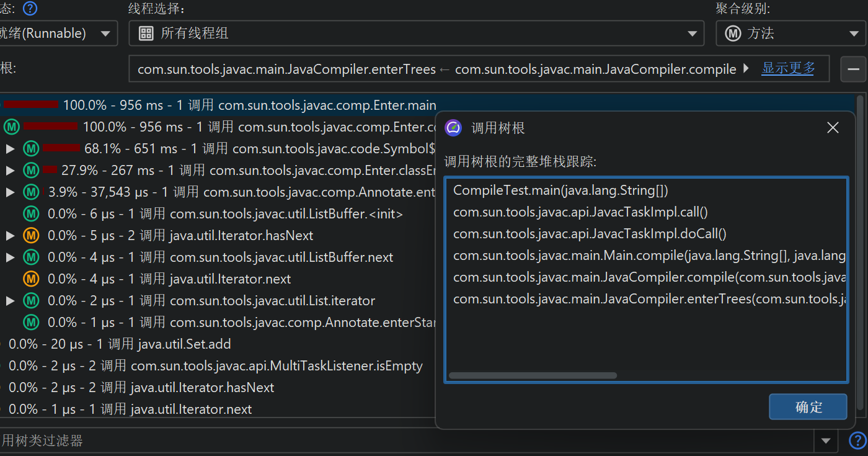Click the grid icon for 所有线程组
This screenshot has height=456, width=868.
pos(146,34)
